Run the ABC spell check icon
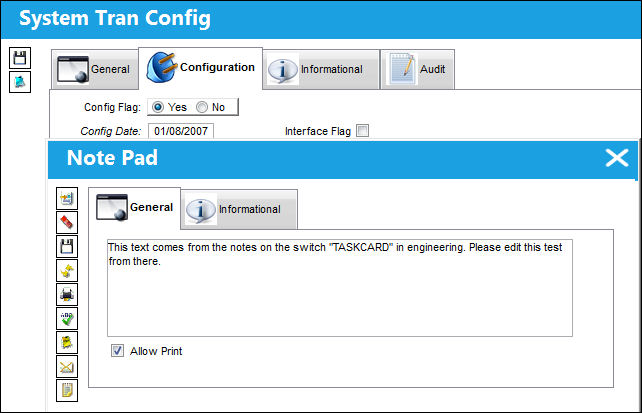642x413 pixels. tap(67, 319)
